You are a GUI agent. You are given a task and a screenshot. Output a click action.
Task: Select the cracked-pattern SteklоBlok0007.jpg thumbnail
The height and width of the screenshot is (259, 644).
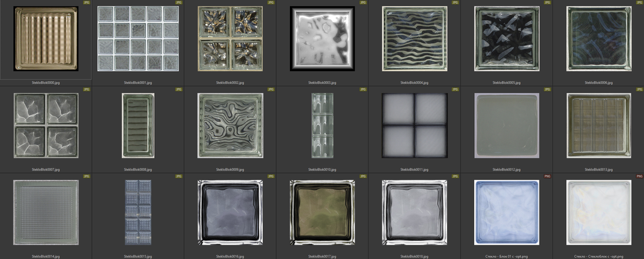46,126
